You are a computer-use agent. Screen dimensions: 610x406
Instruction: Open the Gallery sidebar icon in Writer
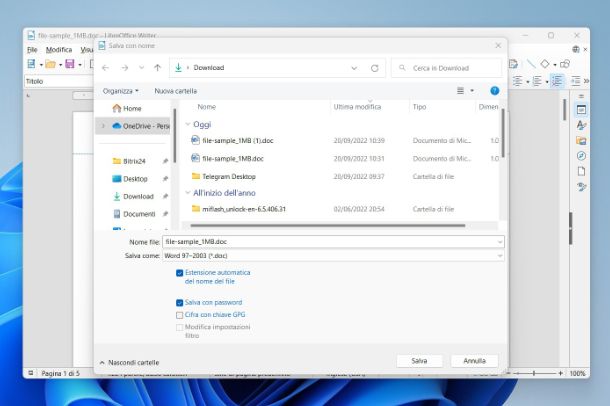[x=582, y=140]
